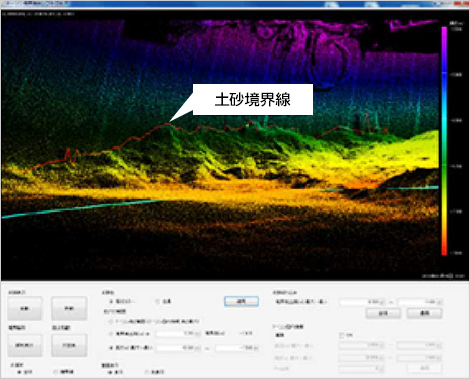
Task: Click the large button under the 境界 group label
Action: click(25, 345)
